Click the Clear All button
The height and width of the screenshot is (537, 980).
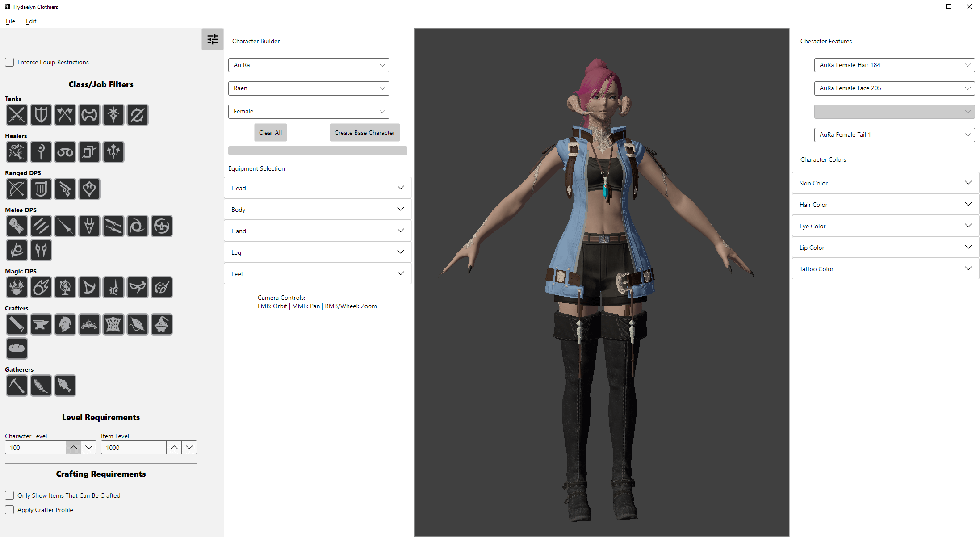coord(271,133)
